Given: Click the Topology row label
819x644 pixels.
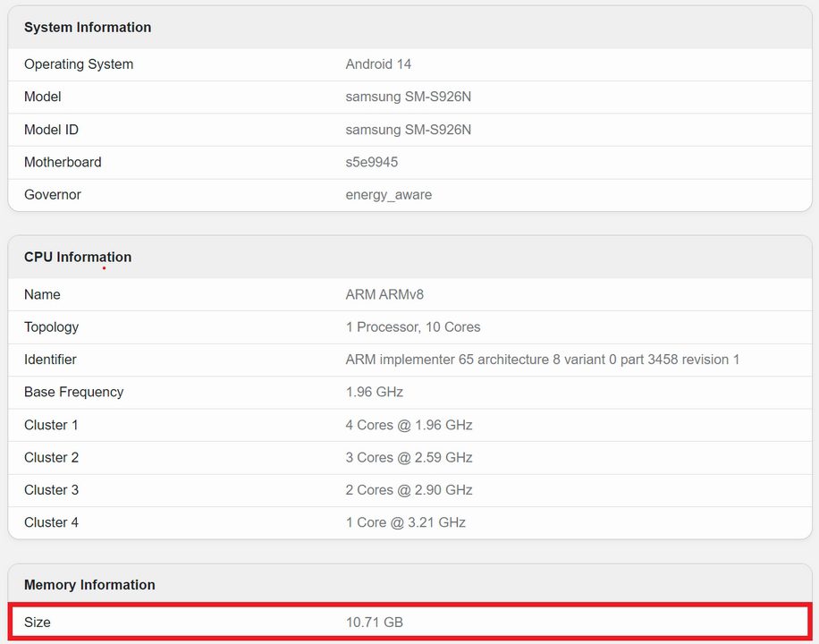Looking at the screenshot, I should click(51, 327).
